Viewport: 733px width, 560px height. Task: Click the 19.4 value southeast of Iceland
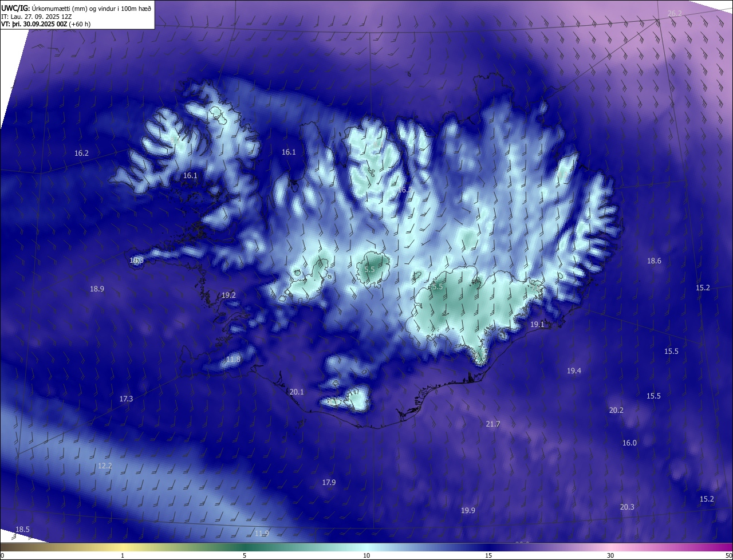pyautogui.click(x=574, y=371)
